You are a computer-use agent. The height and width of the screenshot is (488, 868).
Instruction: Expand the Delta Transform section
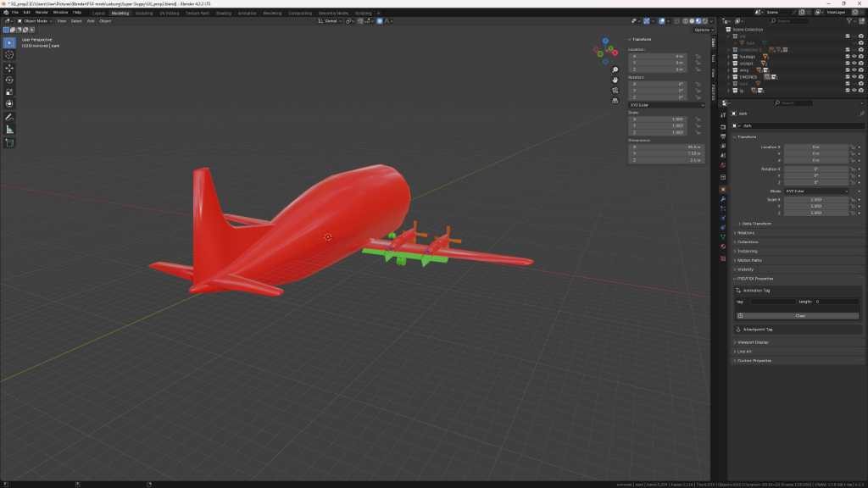[756, 224]
